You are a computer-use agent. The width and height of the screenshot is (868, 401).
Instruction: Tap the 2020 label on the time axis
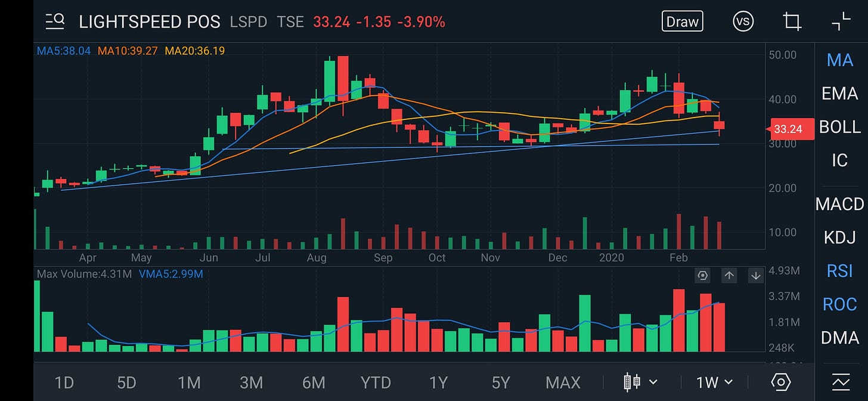click(x=611, y=258)
